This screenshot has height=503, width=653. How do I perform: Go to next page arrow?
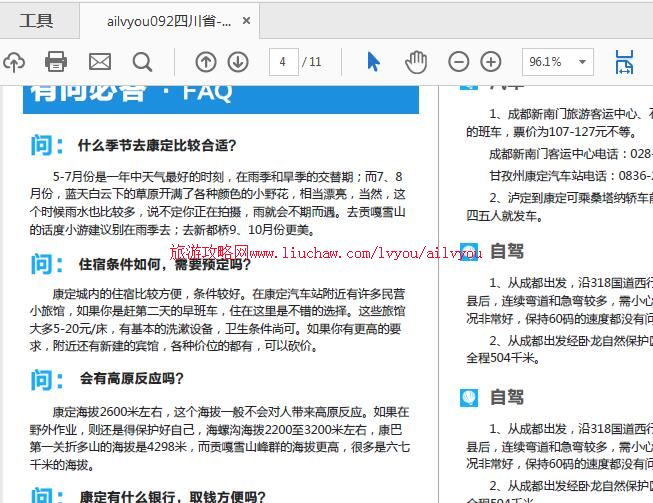[x=238, y=62]
